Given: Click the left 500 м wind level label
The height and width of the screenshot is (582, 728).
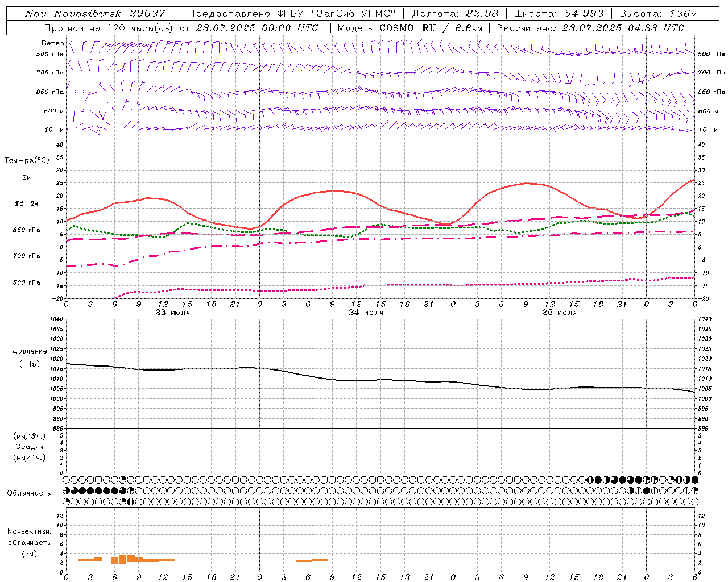Looking at the screenshot, I should [x=54, y=111].
